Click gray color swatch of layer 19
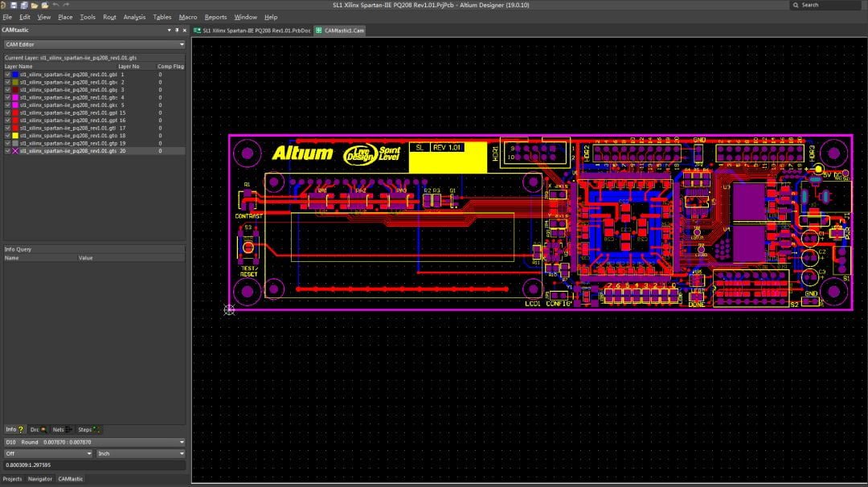The width and height of the screenshot is (868, 487). [x=15, y=143]
